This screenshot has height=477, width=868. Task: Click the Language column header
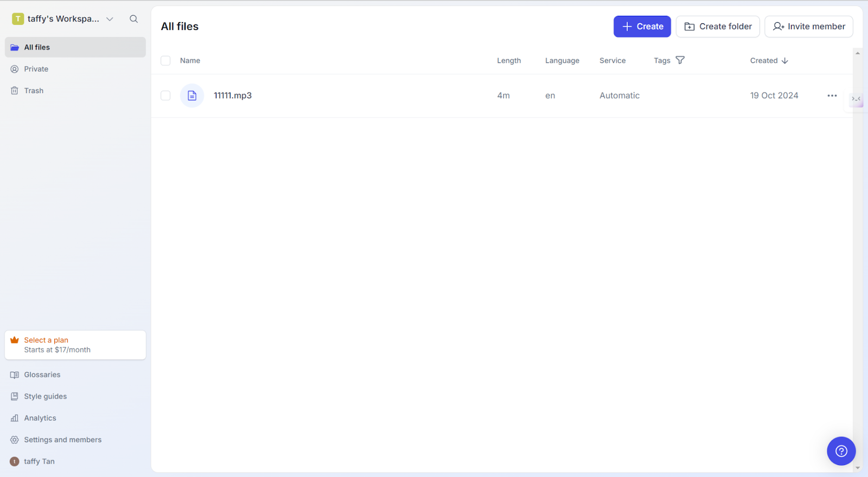(562, 61)
